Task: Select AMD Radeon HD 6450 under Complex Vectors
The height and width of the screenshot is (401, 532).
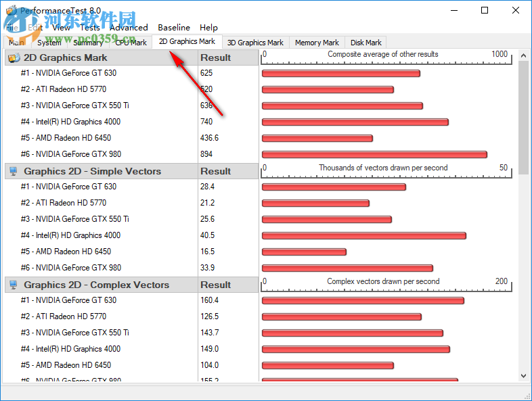Action: [66, 365]
